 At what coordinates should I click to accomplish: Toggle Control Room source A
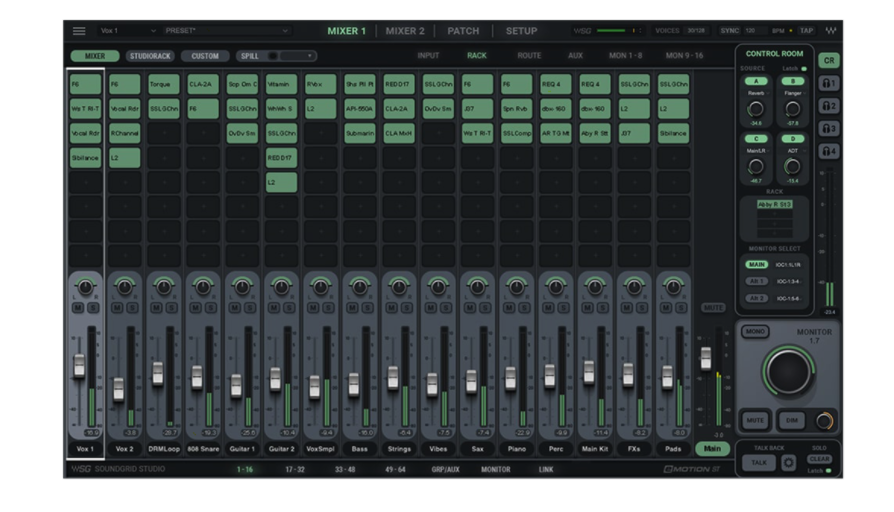click(756, 81)
